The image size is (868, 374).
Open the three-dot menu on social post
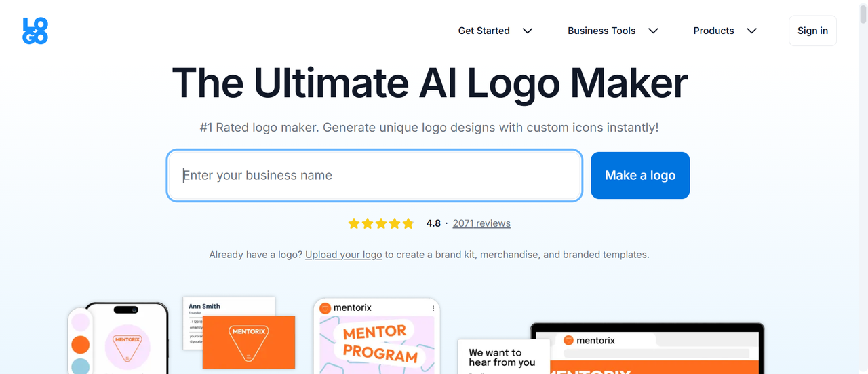pos(433,308)
